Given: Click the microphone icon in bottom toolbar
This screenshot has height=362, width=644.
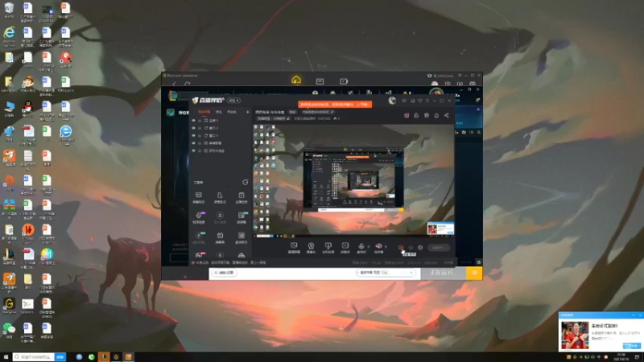Looking at the screenshot, I should 361,246.
